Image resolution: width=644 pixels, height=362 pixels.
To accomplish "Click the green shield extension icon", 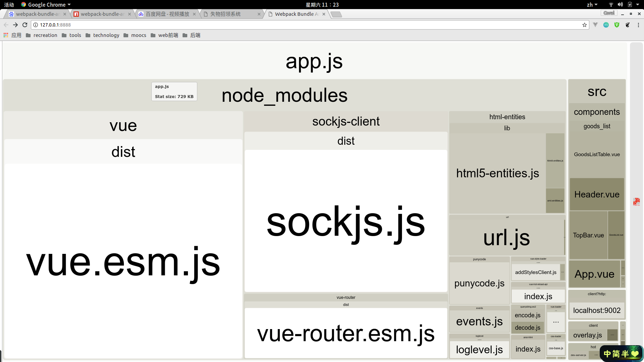I will 617,25.
